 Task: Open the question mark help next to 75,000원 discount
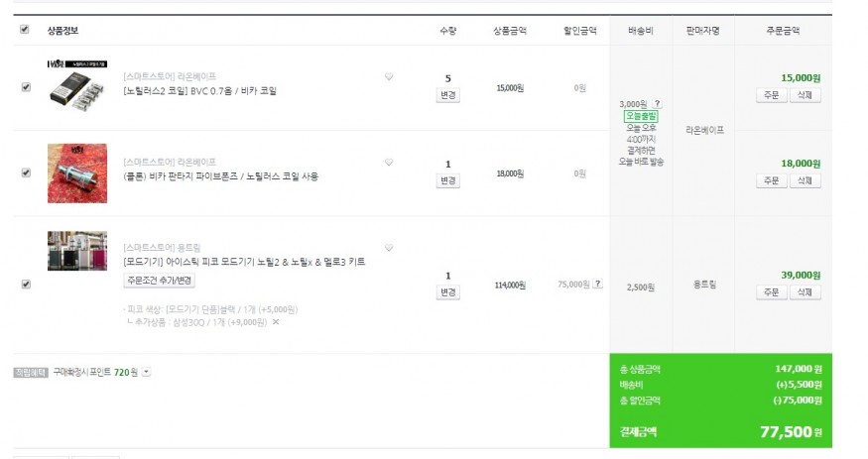coord(597,285)
